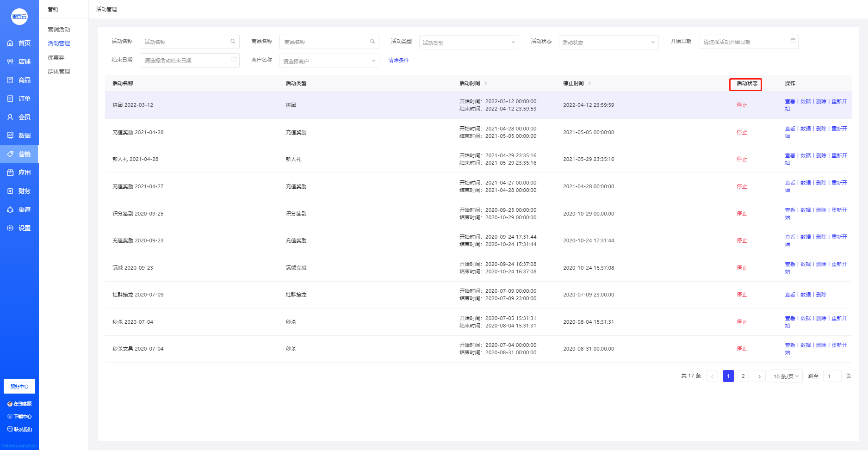Image resolution: width=868 pixels, height=450 pixels.
Task: Click the 清除条件 clear filters link
Action: coord(398,60)
